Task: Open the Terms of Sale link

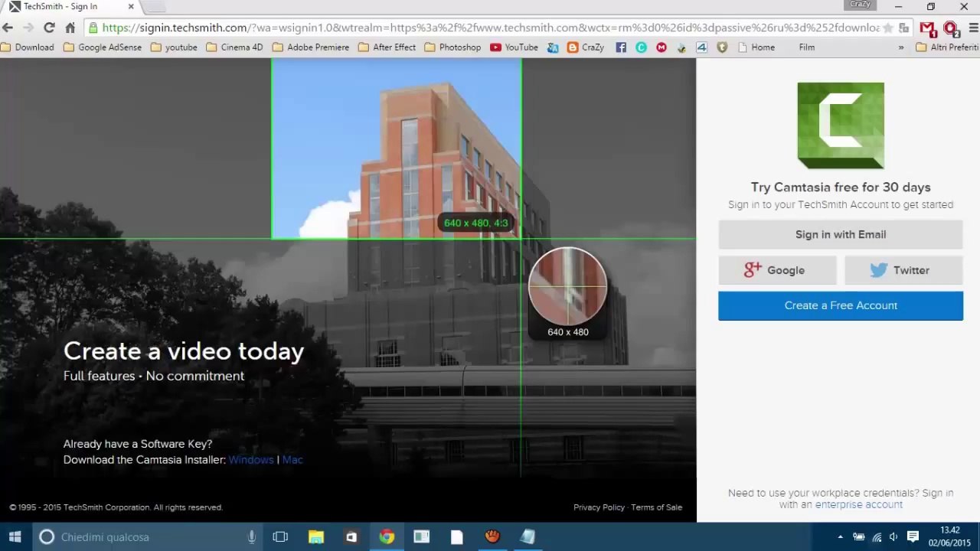Action: [656, 507]
